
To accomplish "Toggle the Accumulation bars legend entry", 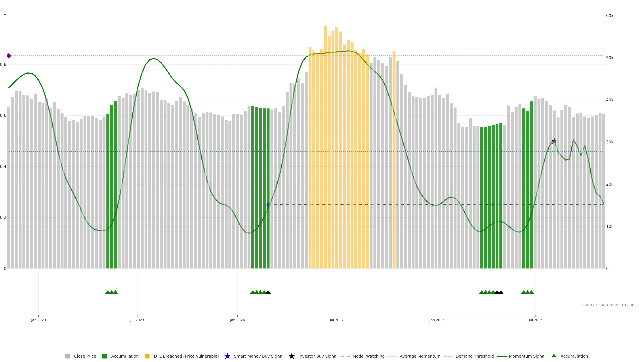I will tap(124, 356).
